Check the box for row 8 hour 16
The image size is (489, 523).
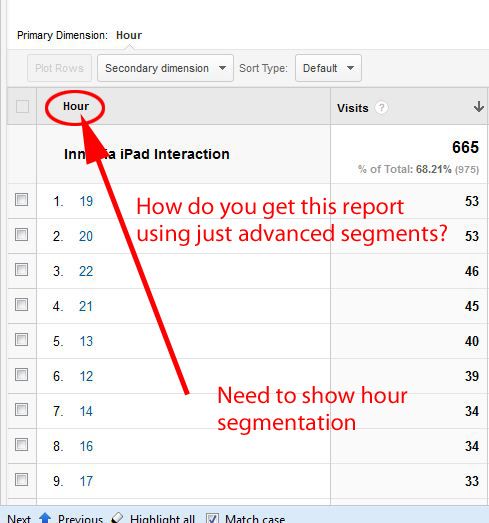click(x=21, y=445)
